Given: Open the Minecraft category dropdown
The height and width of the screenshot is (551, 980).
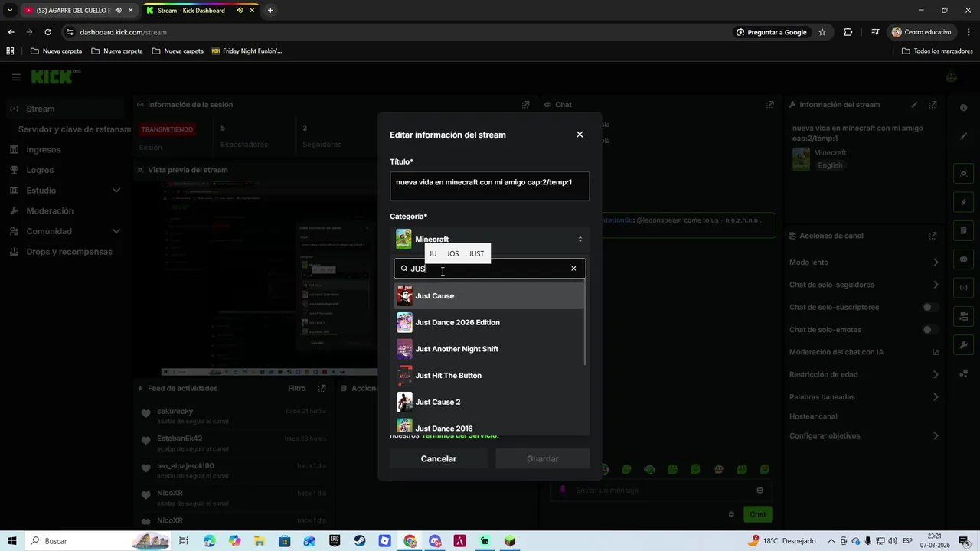Looking at the screenshot, I should pyautogui.click(x=489, y=239).
